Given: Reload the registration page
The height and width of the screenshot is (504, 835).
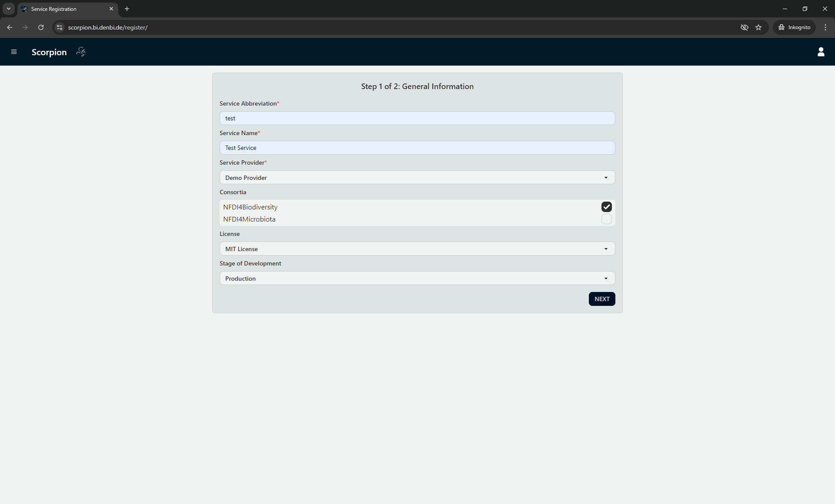Looking at the screenshot, I should (x=41, y=27).
